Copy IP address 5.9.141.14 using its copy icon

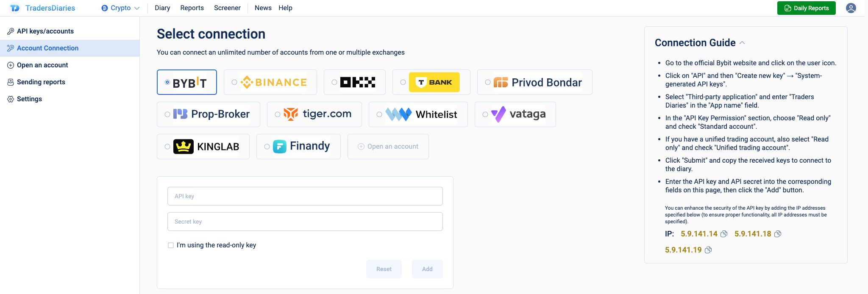pos(724,233)
